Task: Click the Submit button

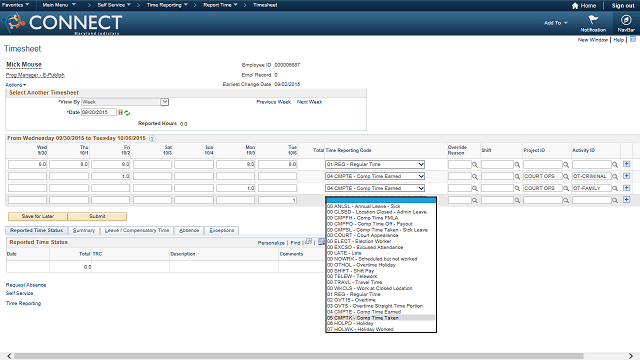Action: [97, 216]
